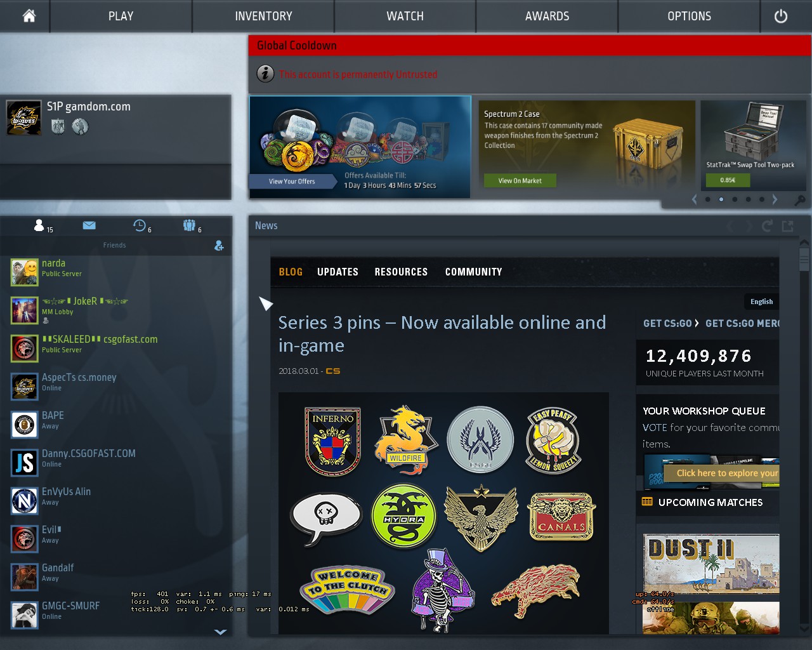Open the UPCOMING MATCHES list icon
Viewport: 812px width, 650px height.
click(647, 501)
